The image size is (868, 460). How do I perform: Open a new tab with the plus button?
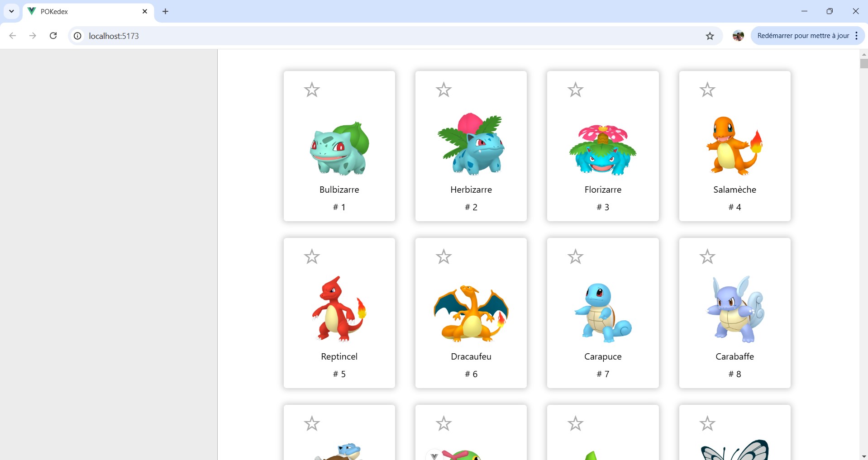(x=166, y=11)
